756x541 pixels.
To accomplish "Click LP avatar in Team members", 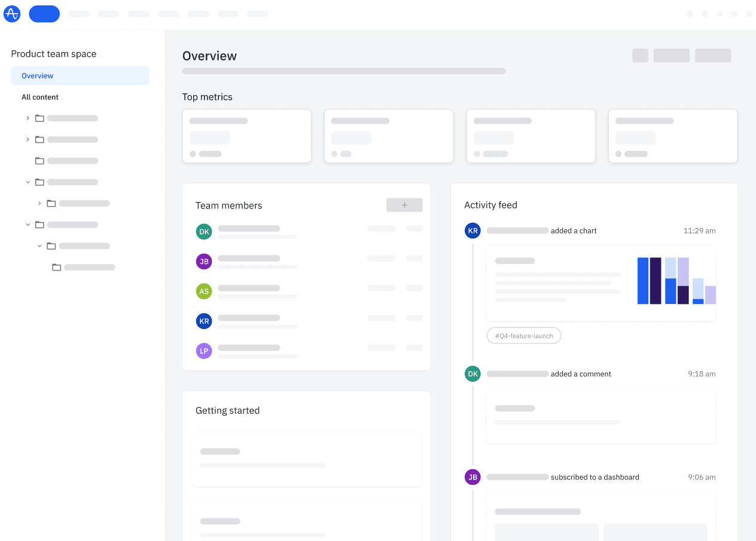I will point(204,351).
